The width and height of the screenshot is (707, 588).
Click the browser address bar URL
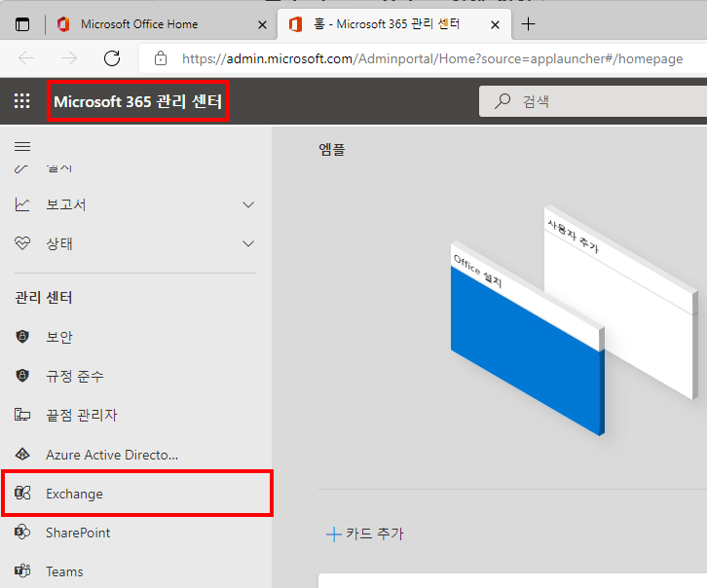[x=432, y=58]
